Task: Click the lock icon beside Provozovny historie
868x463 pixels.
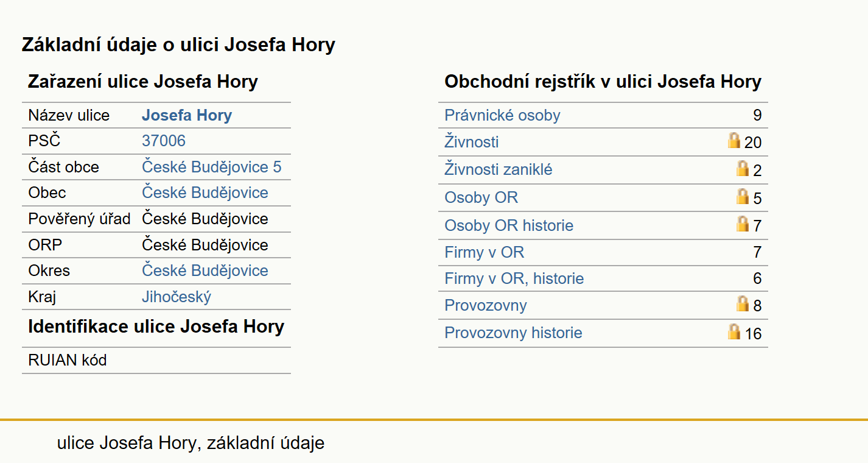Action: pos(734,331)
